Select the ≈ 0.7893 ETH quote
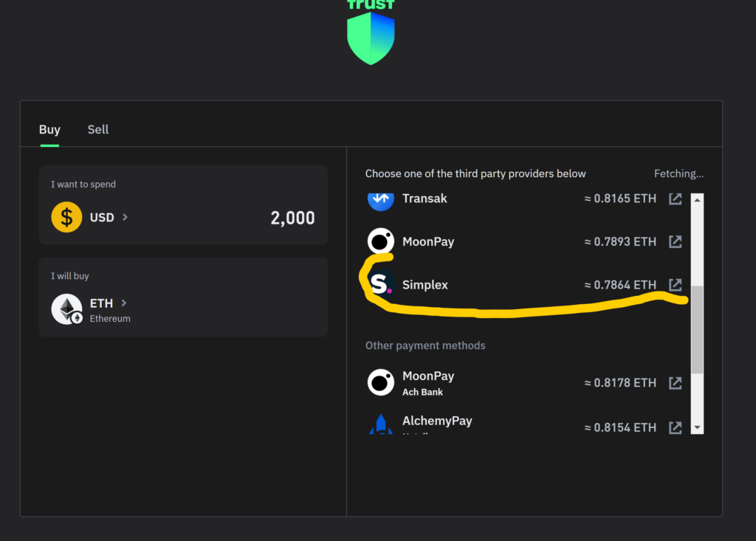 coord(620,241)
